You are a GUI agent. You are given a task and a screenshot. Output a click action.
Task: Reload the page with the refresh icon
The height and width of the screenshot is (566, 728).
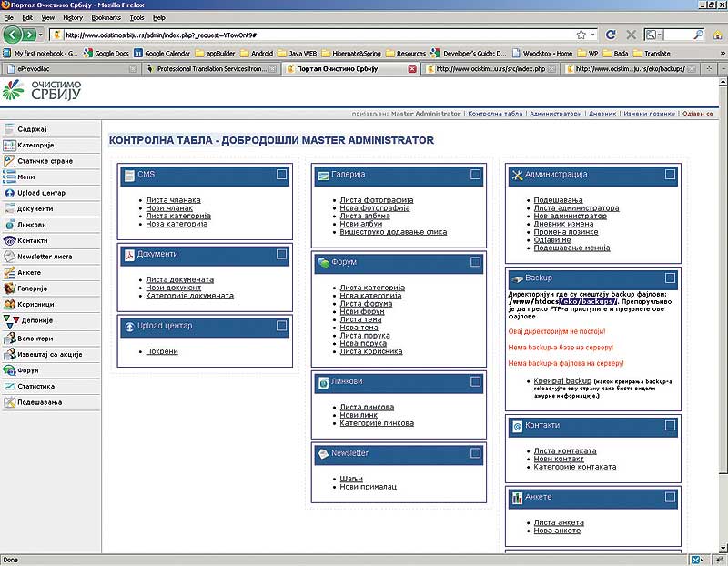[611, 35]
